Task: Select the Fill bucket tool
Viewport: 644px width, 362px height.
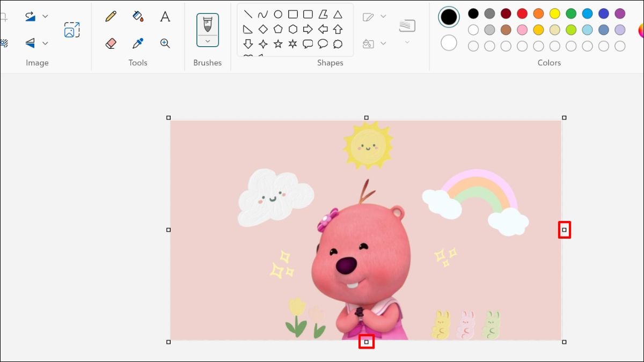Action: (x=138, y=16)
